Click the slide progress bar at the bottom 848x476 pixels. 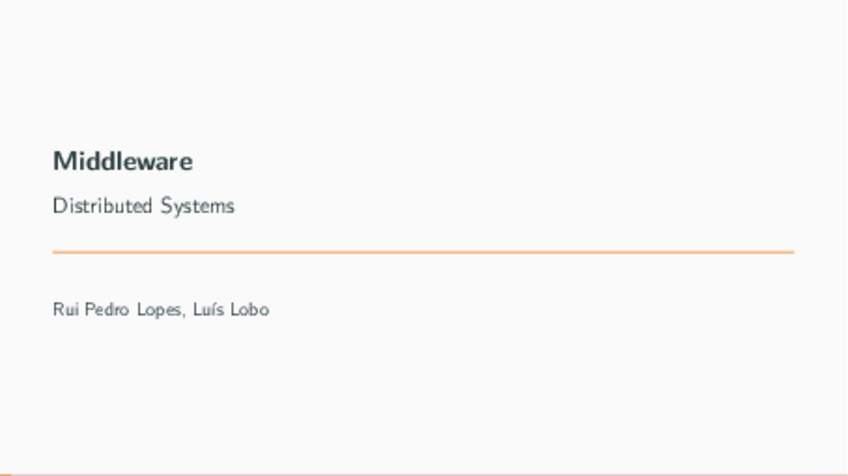click(x=424, y=474)
